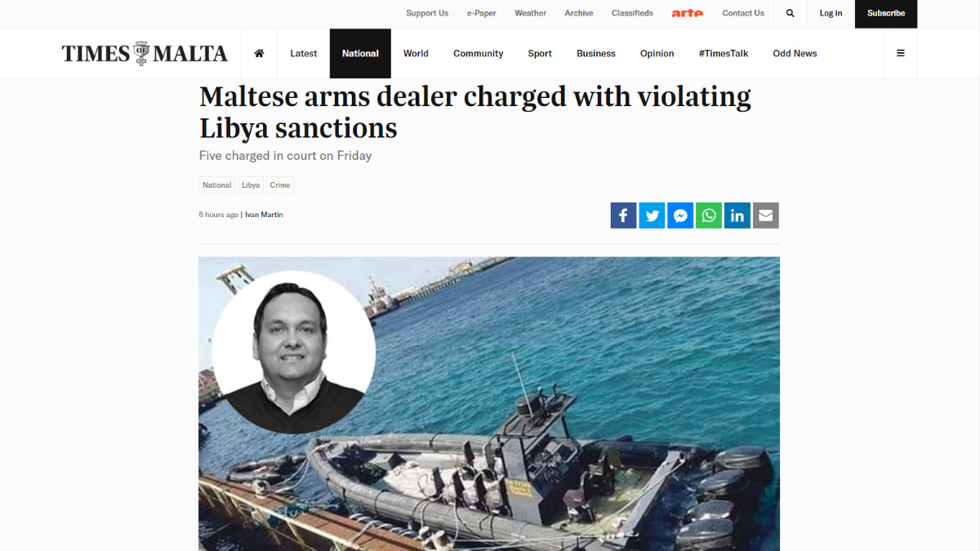Click the Subscribe button
Viewport: 980px width, 551px height.
(886, 14)
